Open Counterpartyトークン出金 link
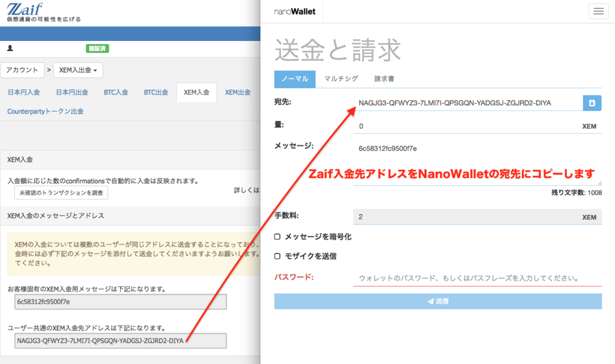The image size is (615, 364). [x=46, y=111]
